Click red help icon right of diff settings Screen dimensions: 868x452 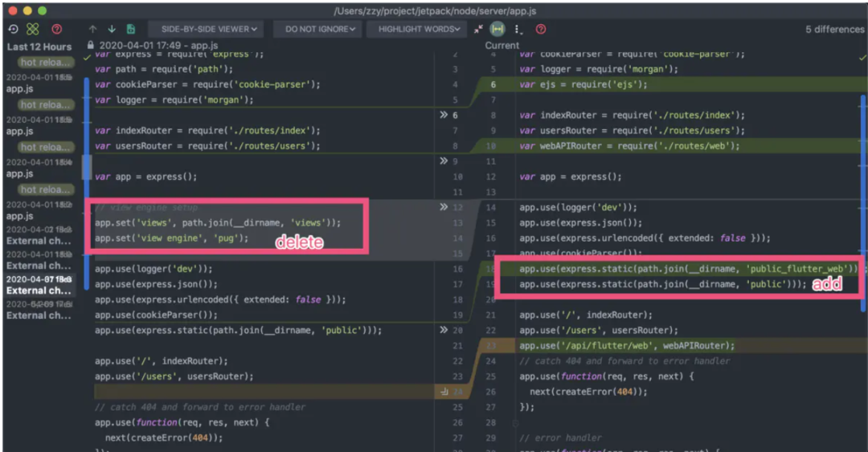(x=540, y=29)
